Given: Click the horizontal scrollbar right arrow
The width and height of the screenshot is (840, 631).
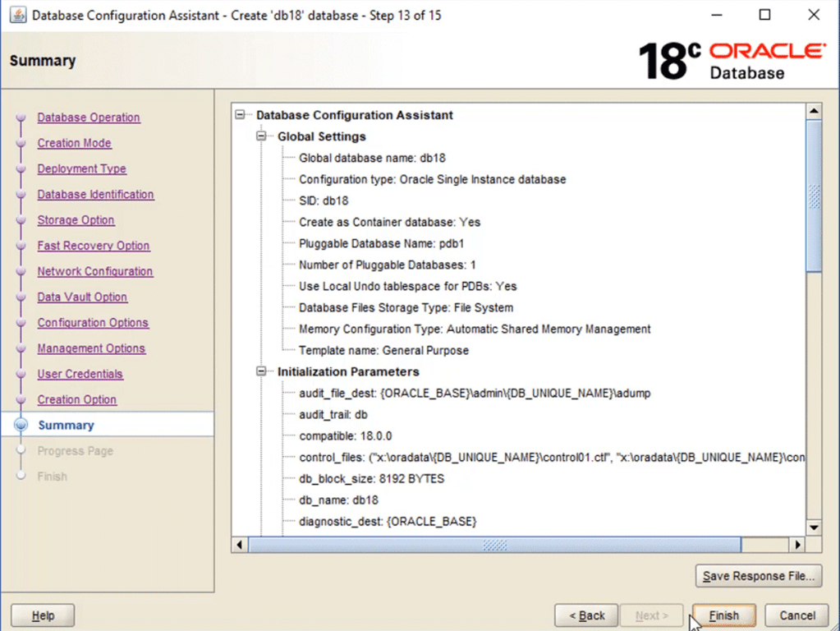Looking at the screenshot, I should pyautogui.click(x=797, y=545).
